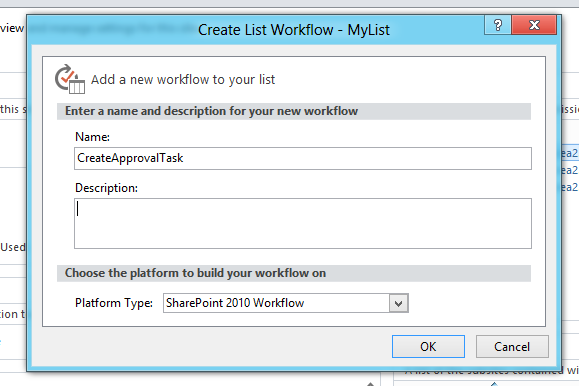Viewport: 579px width, 386px height.
Task: Open the Platform Type dropdown arrow
Action: [398, 303]
